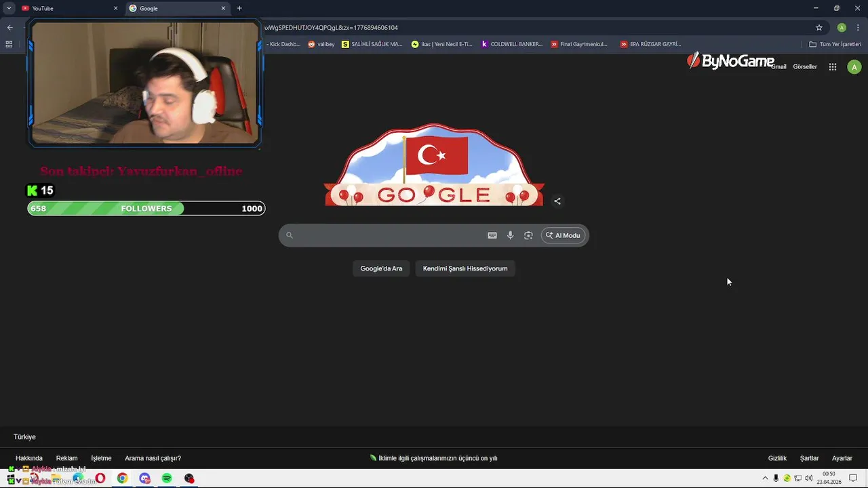The image size is (868, 488).
Task: Bookmark this page with star icon
Action: click(819, 28)
